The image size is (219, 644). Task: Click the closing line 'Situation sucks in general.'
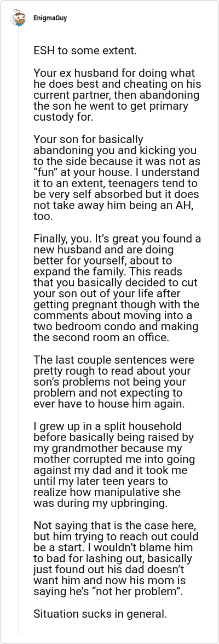coord(101,614)
